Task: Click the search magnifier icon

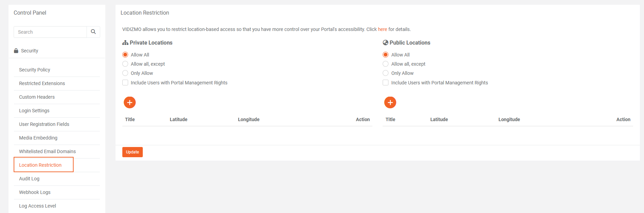Action: coord(93,32)
